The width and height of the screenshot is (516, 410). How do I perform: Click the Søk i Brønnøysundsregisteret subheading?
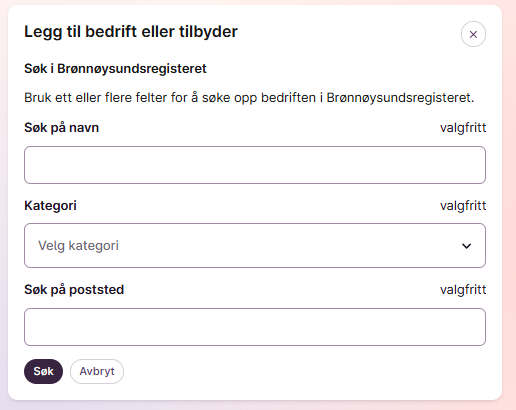point(115,69)
